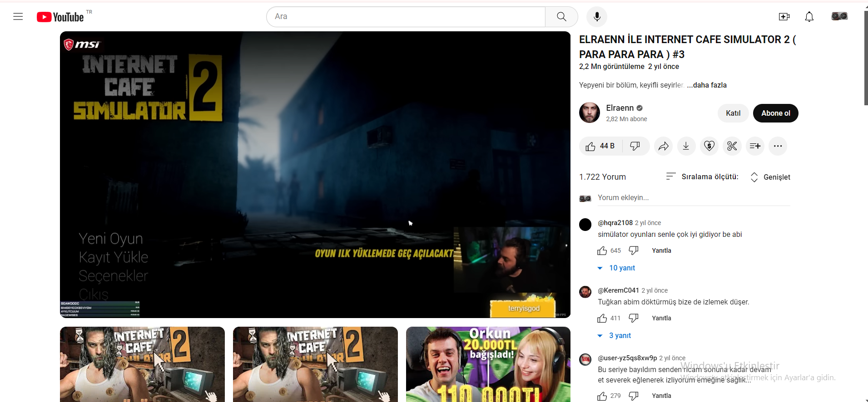Reply to @hqra2108 with Yanıtla

[x=661, y=250]
